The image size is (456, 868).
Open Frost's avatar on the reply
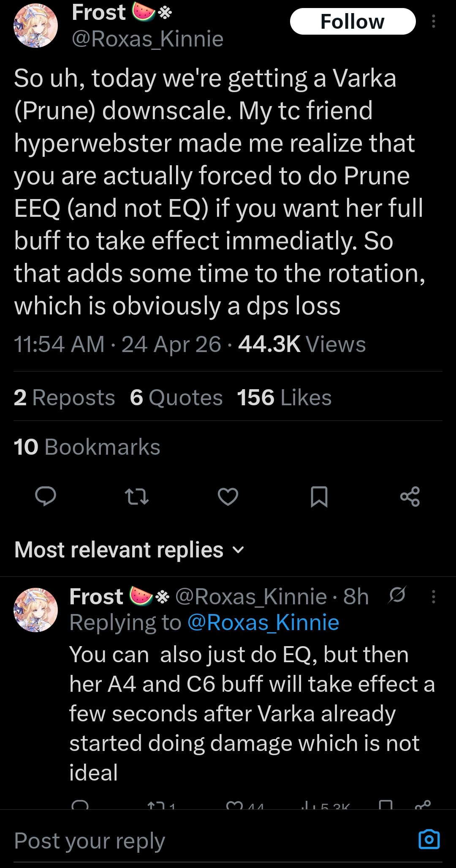(x=36, y=610)
